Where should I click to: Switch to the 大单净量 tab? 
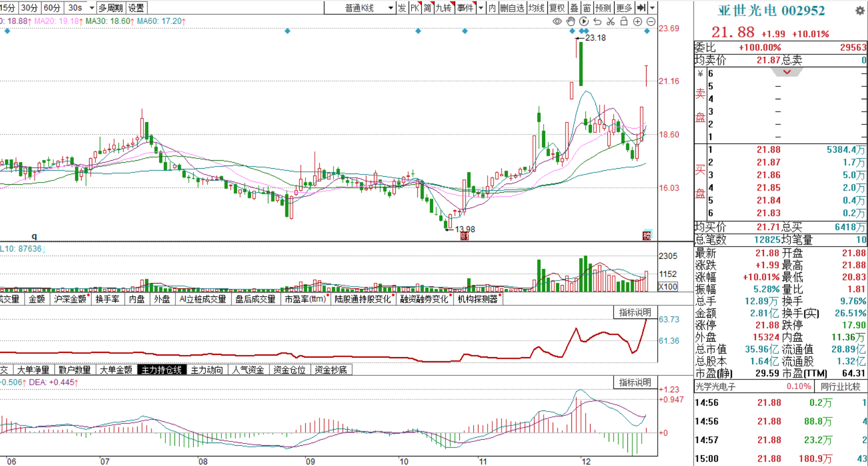tap(33, 369)
